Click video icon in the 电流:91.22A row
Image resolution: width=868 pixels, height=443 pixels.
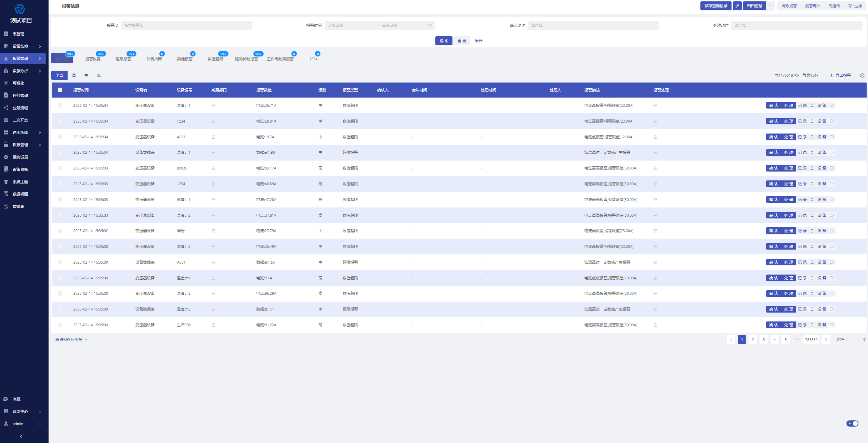pos(832,325)
